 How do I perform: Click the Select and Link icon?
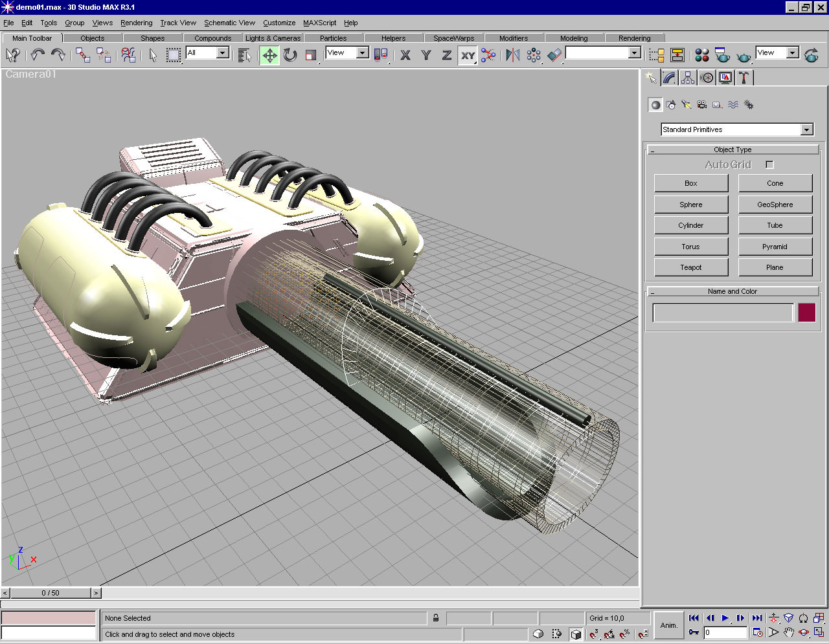click(82, 55)
